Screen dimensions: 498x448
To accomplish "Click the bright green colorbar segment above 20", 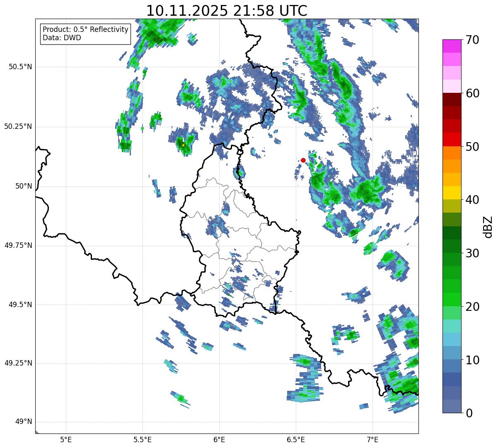I will tap(452, 300).
